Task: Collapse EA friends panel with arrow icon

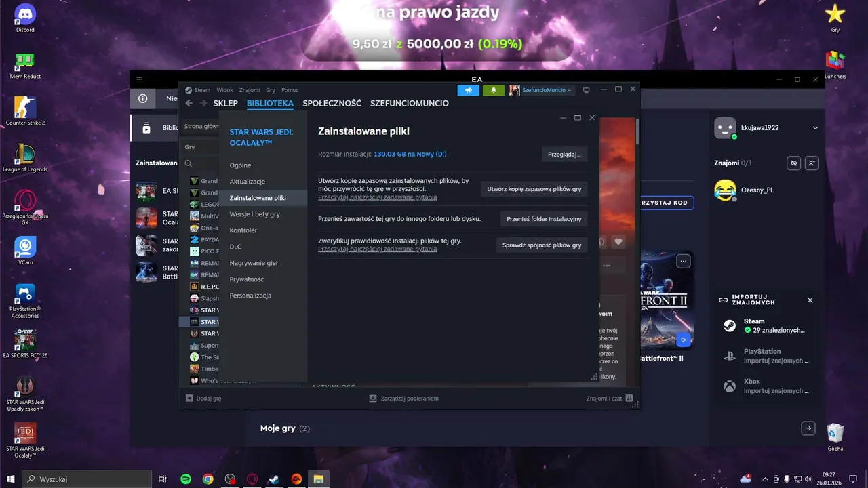Action: tap(808, 428)
